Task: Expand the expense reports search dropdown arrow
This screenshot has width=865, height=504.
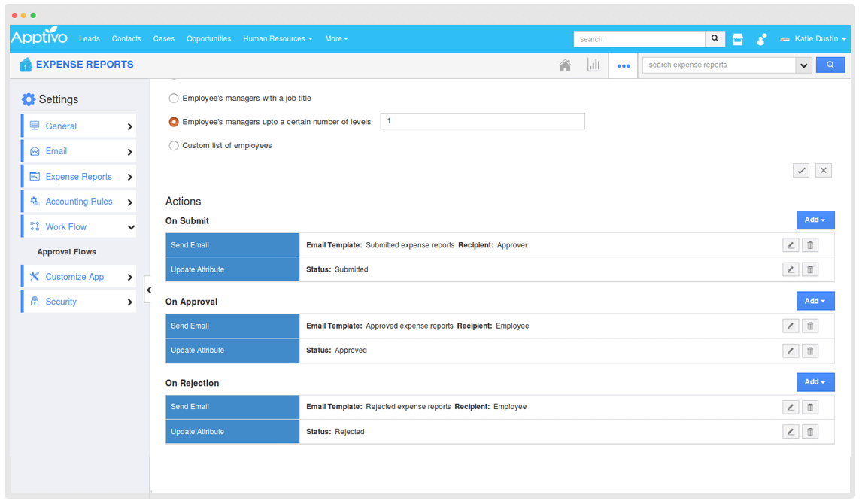Action: pyautogui.click(x=804, y=65)
